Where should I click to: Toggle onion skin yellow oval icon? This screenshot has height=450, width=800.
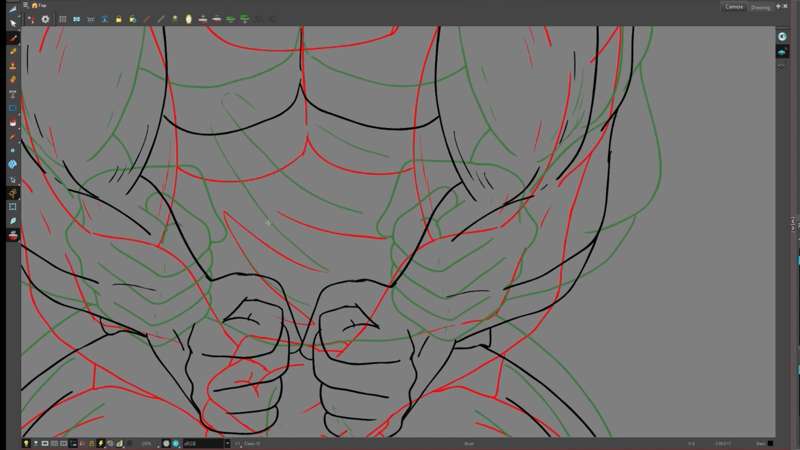pos(189,19)
